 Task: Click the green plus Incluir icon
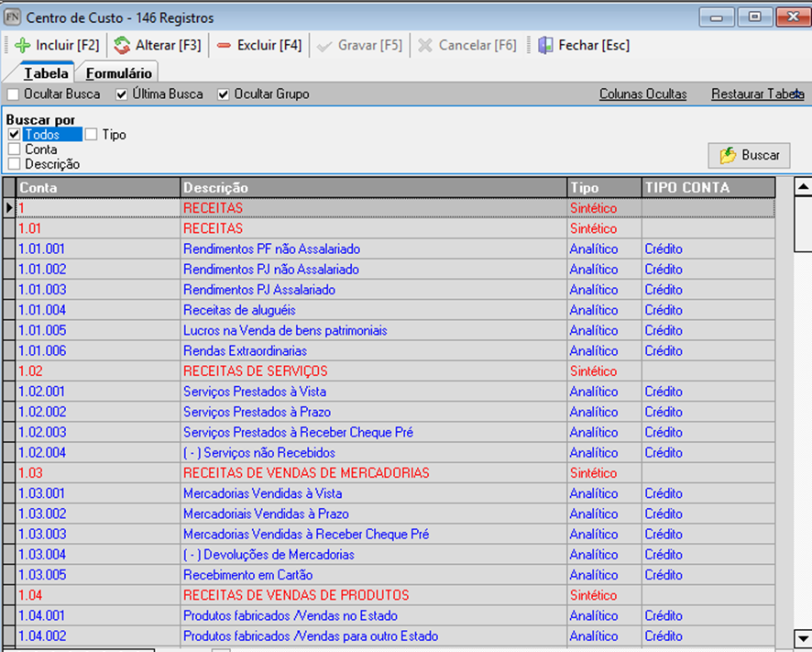tap(23, 45)
